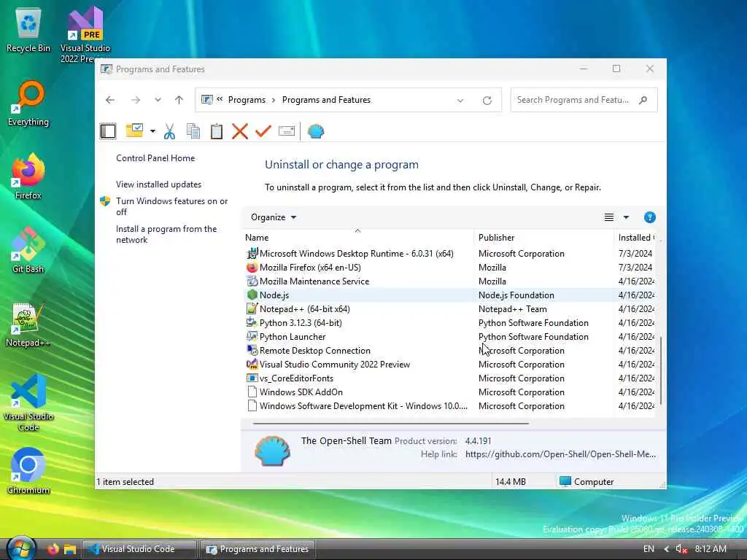This screenshot has height=560, width=747.
Task: Open the recent locations dropdown chevron
Action: [x=158, y=100]
